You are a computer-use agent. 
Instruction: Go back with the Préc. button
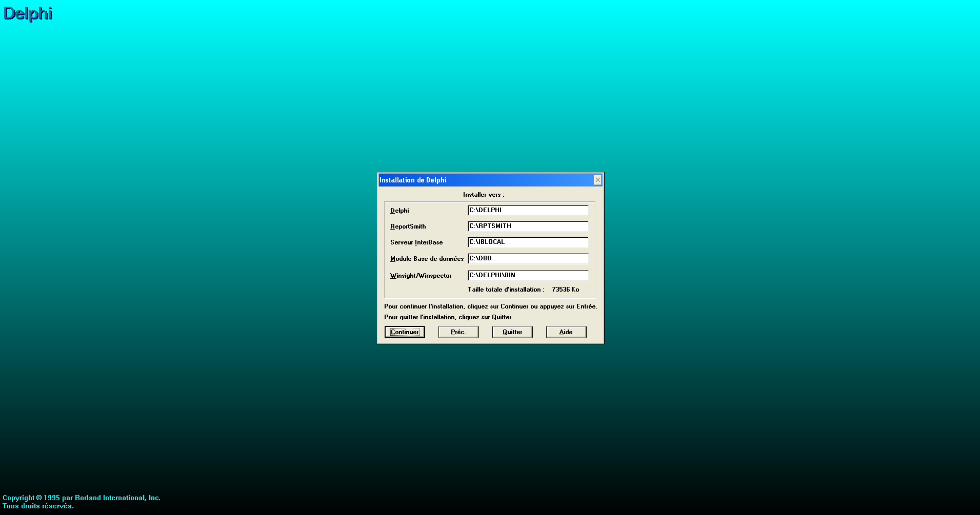(x=458, y=332)
